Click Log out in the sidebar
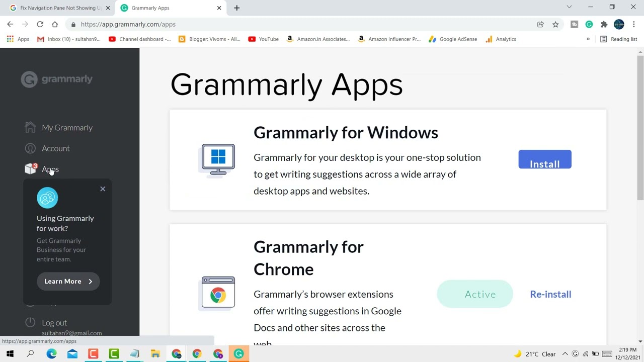 point(54,323)
